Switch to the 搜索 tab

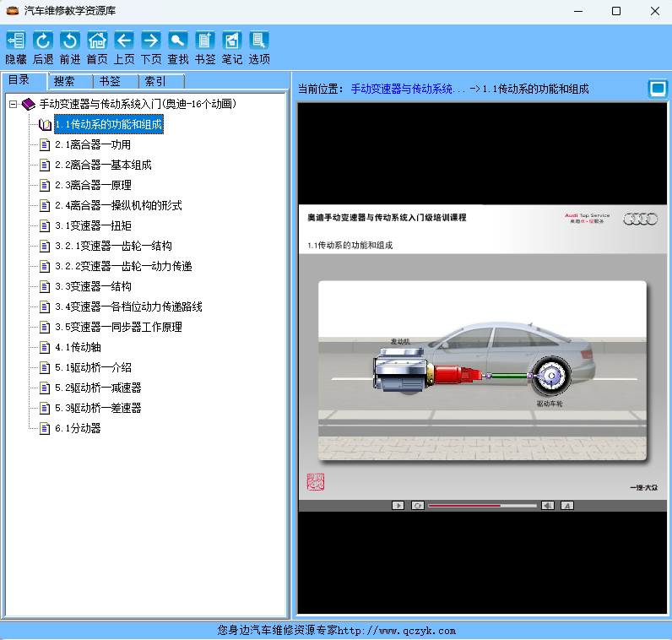click(x=71, y=81)
